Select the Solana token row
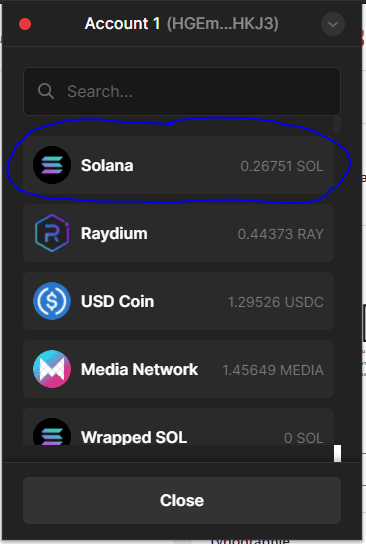This screenshot has width=366, height=544. pos(178,165)
